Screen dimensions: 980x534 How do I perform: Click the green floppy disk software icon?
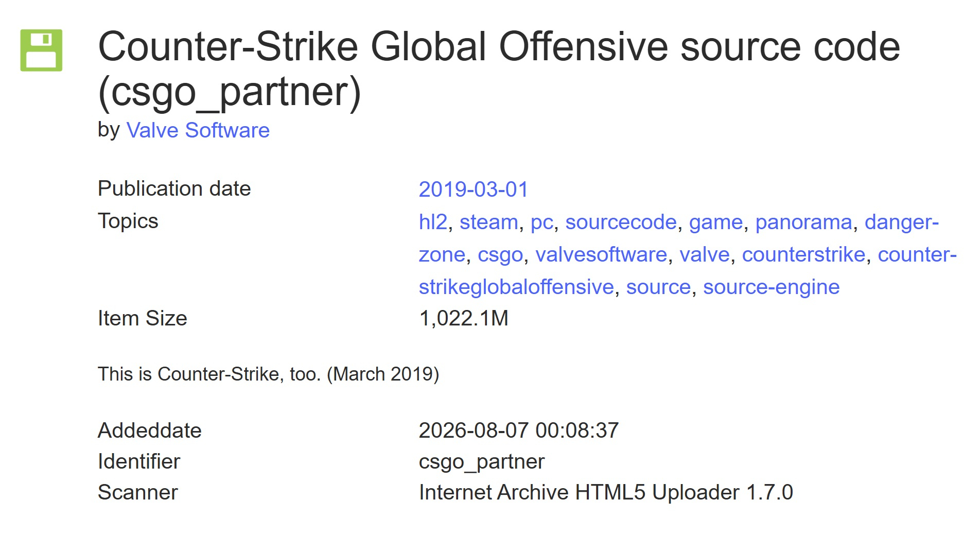41,50
